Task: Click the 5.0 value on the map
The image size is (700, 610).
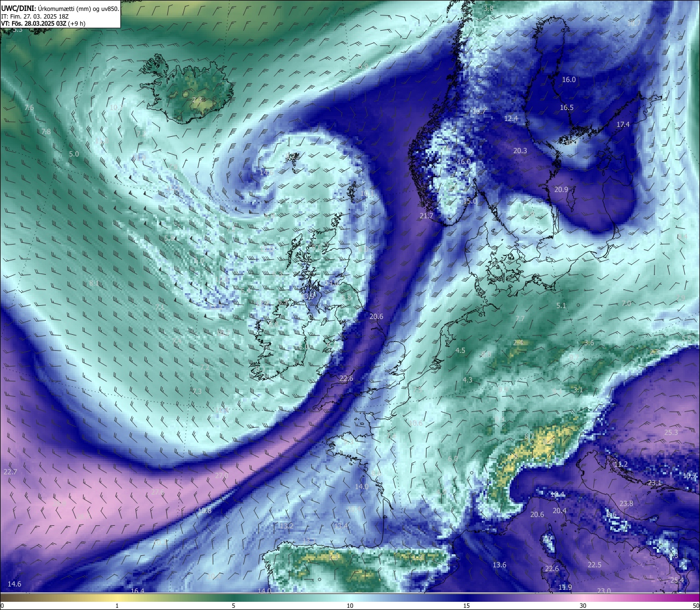Action: click(74, 154)
